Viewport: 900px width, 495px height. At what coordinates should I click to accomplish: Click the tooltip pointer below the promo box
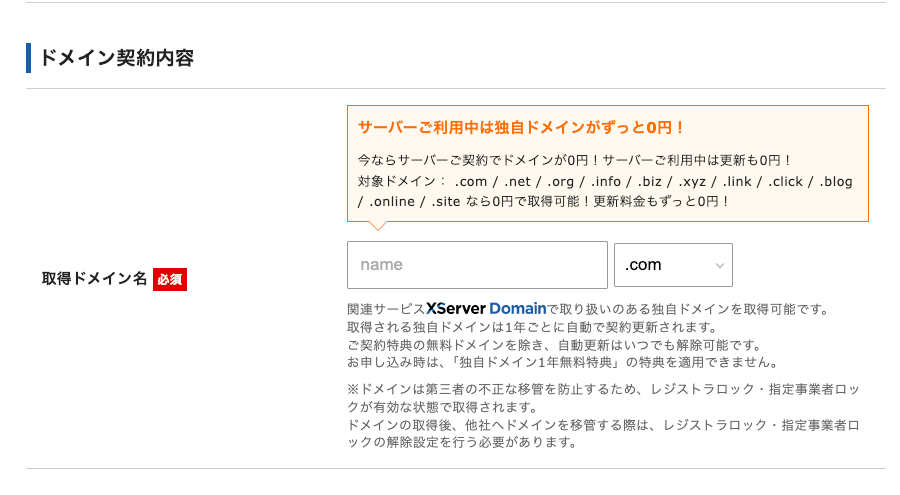(x=378, y=226)
